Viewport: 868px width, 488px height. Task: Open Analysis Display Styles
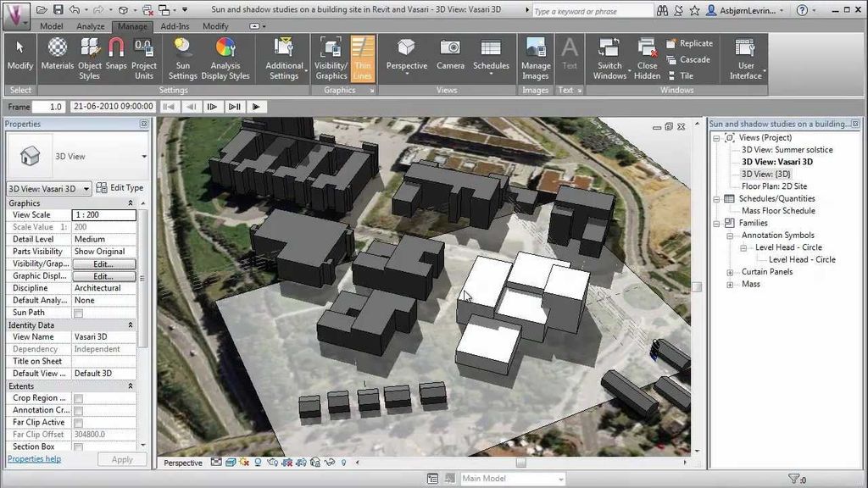point(225,58)
